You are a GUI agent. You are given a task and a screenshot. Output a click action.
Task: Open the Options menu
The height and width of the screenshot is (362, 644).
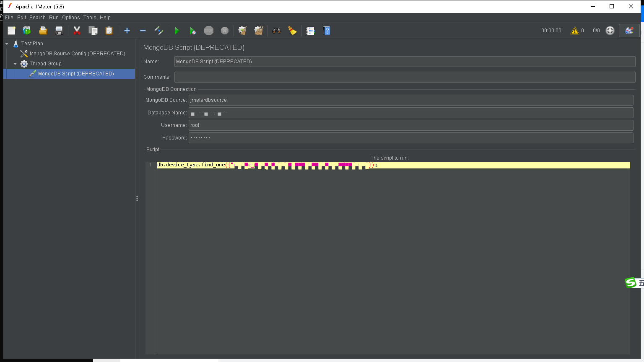point(71,18)
